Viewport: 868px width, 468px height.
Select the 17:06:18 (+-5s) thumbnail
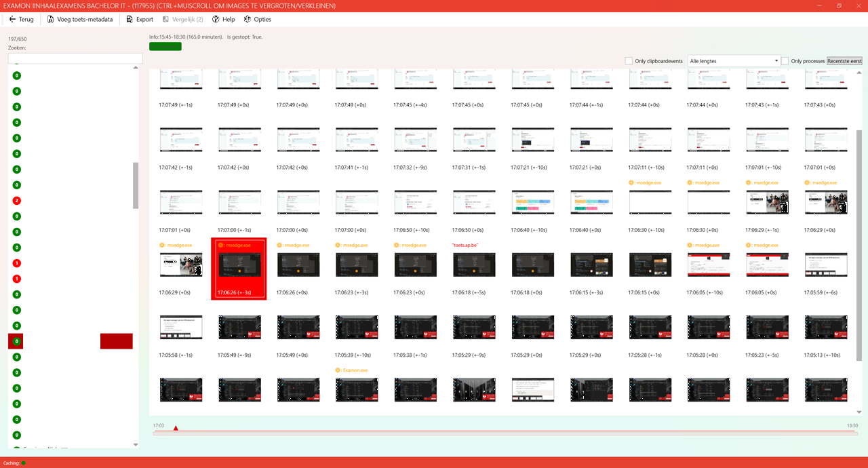click(x=474, y=265)
